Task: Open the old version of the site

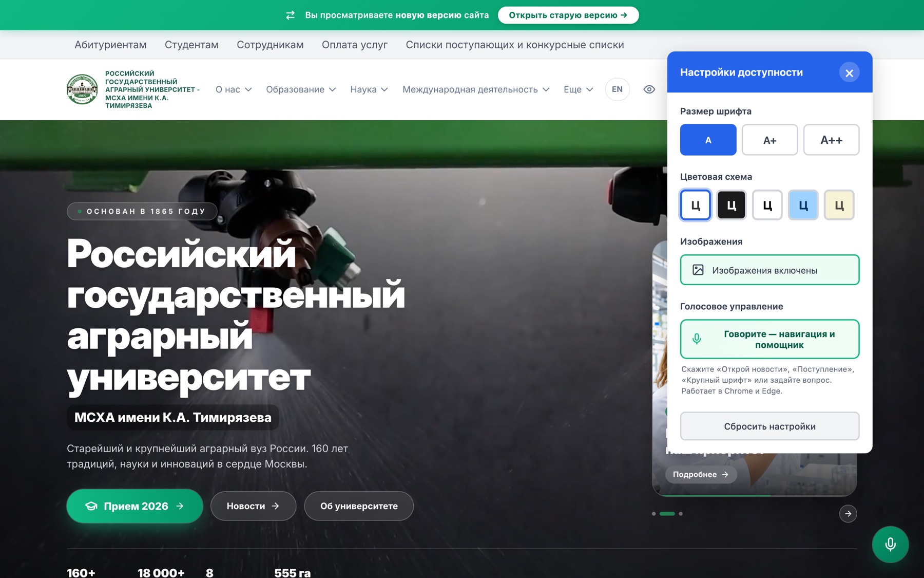Action: [568, 15]
